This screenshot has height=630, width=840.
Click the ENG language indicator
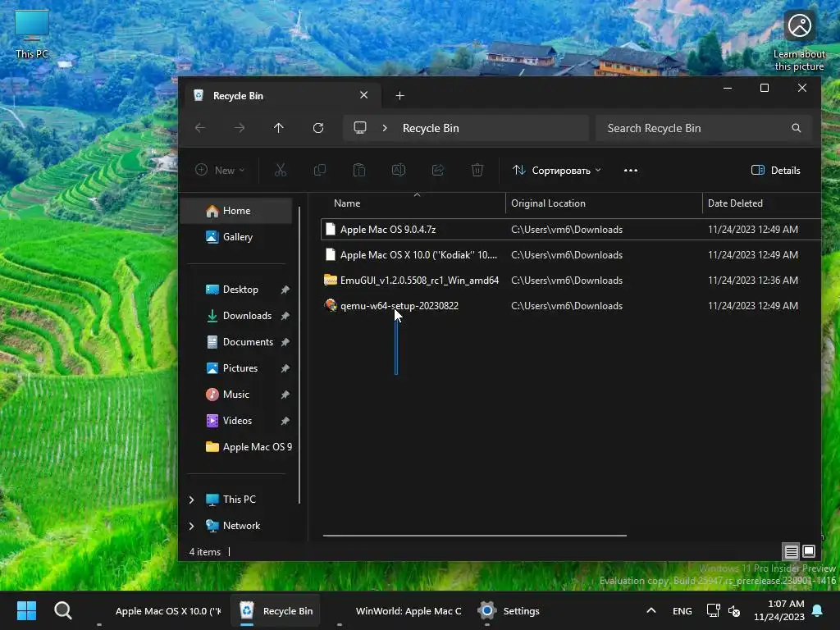pyautogui.click(x=682, y=610)
